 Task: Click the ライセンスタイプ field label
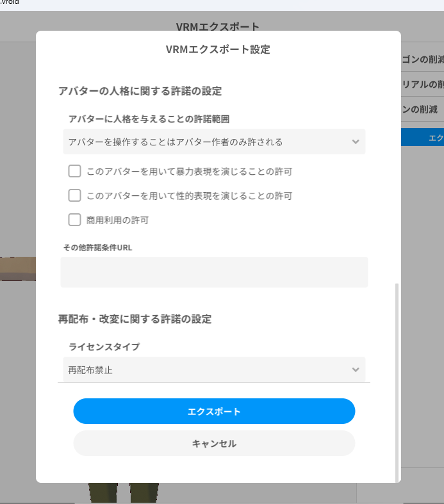(104, 346)
